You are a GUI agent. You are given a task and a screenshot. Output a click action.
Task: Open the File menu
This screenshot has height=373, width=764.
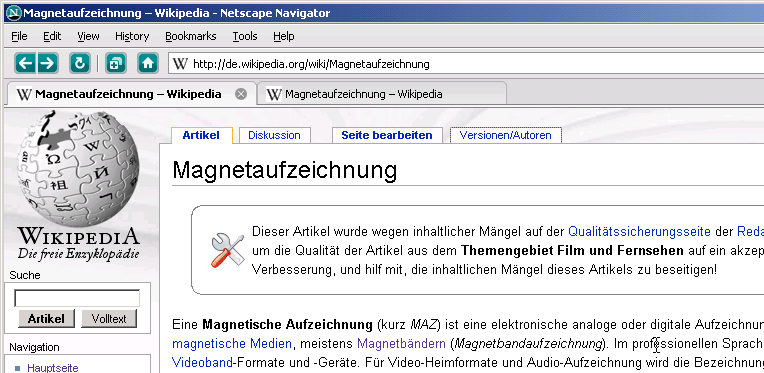coord(19,36)
